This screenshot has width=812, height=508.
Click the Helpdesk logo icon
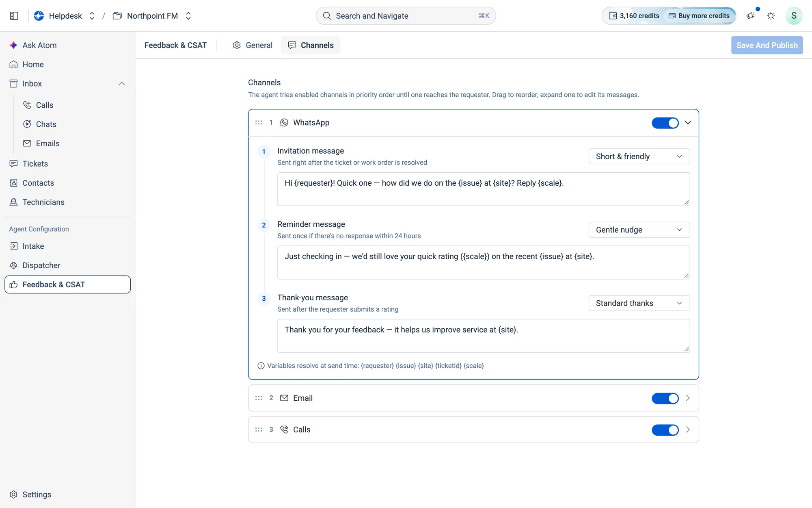click(x=39, y=16)
